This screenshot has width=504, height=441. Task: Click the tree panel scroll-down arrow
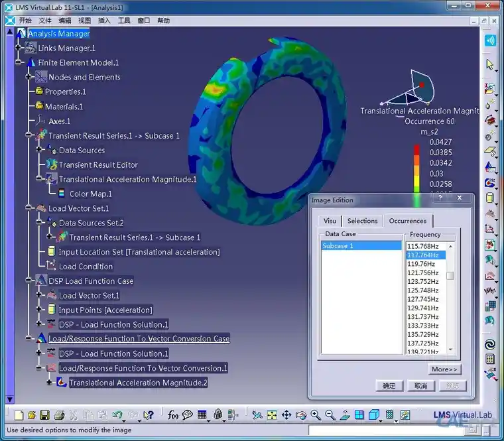[10, 399]
